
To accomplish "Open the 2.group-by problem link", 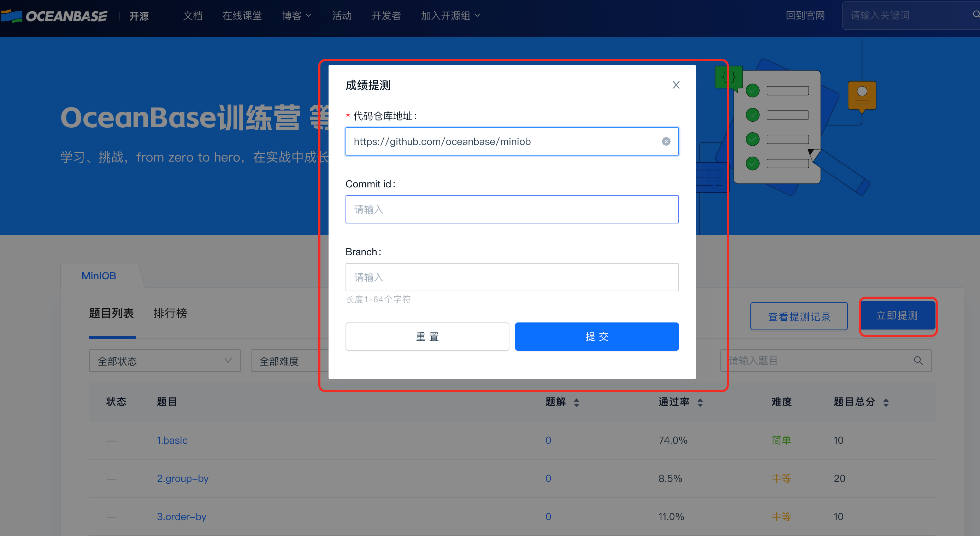I will [x=183, y=478].
